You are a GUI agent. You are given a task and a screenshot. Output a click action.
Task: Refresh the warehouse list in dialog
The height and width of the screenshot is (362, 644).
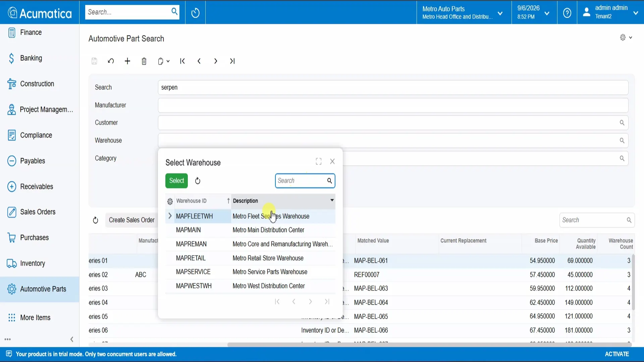click(x=198, y=181)
